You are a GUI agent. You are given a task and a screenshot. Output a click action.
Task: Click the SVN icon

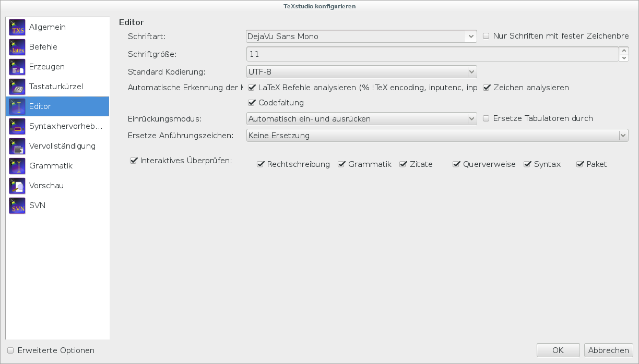point(17,205)
